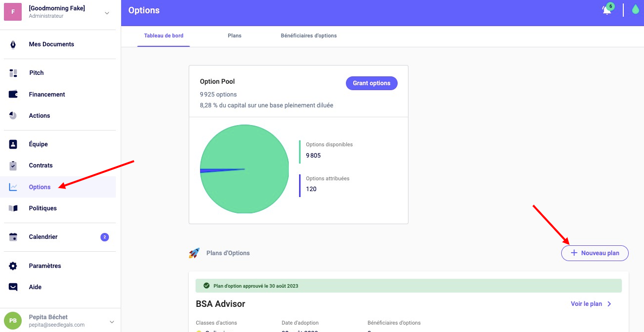Click the water drop icon top right
Image resolution: width=644 pixels, height=332 pixels.
[x=635, y=10]
